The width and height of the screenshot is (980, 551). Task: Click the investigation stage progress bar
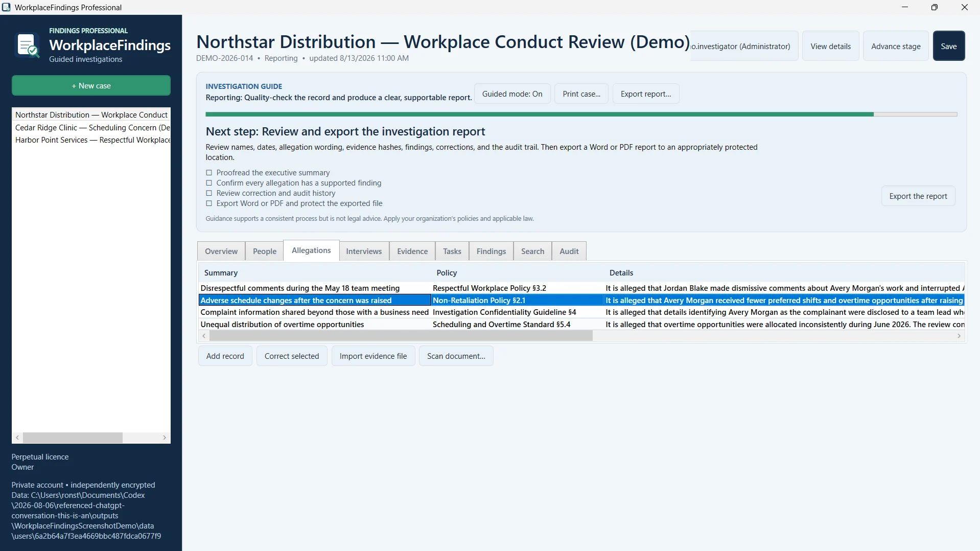coord(581,114)
